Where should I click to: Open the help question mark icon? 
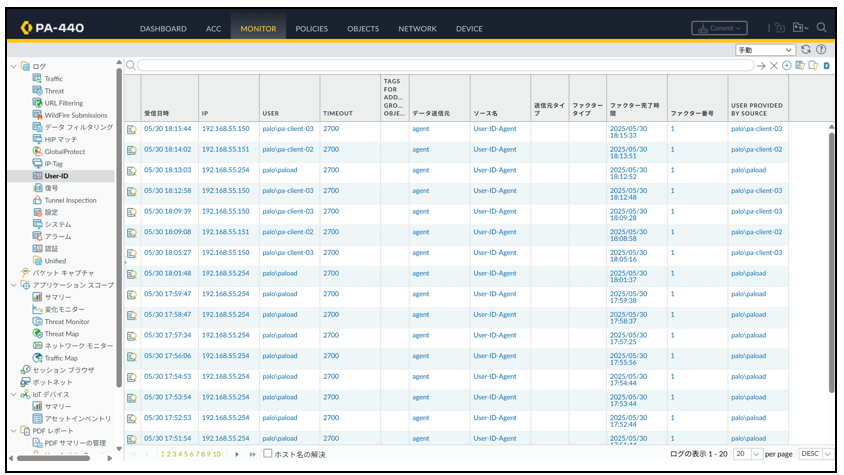(x=821, y=50)
